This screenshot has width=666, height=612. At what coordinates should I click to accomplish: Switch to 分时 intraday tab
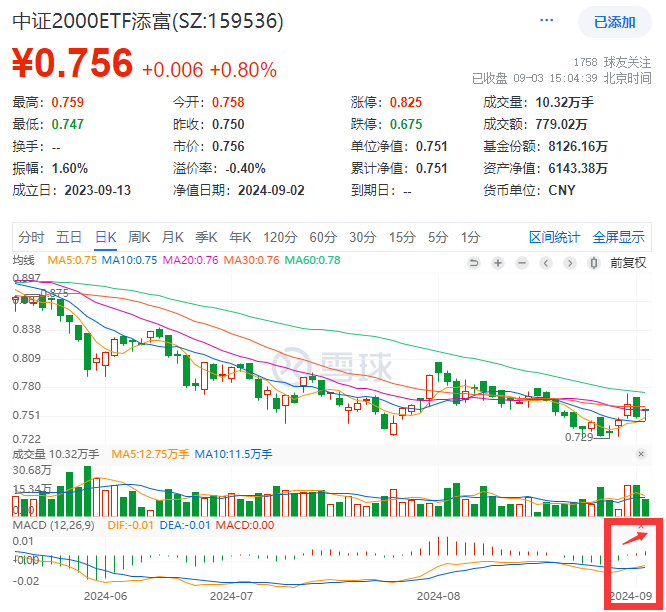(31, 237)
